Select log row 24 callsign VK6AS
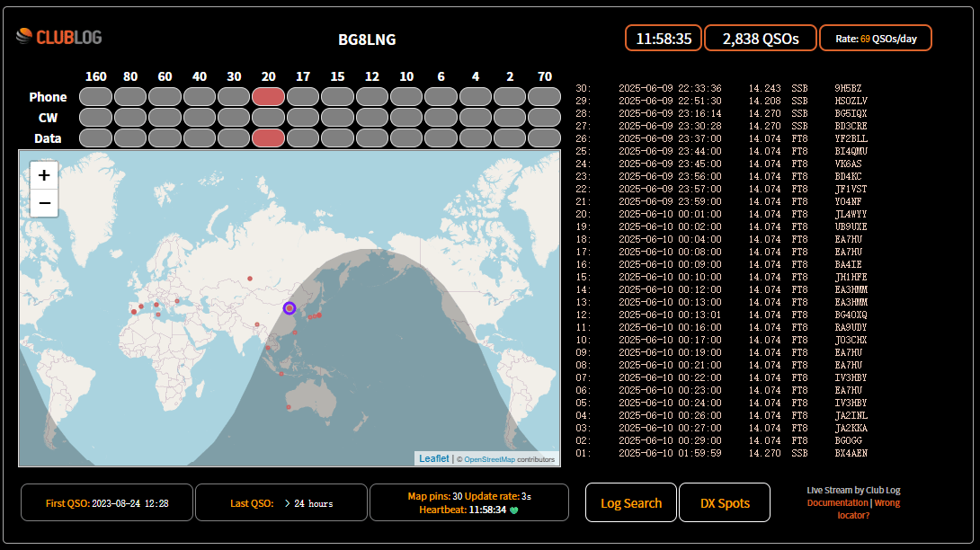Screen dimensions: 980x550 848,164
